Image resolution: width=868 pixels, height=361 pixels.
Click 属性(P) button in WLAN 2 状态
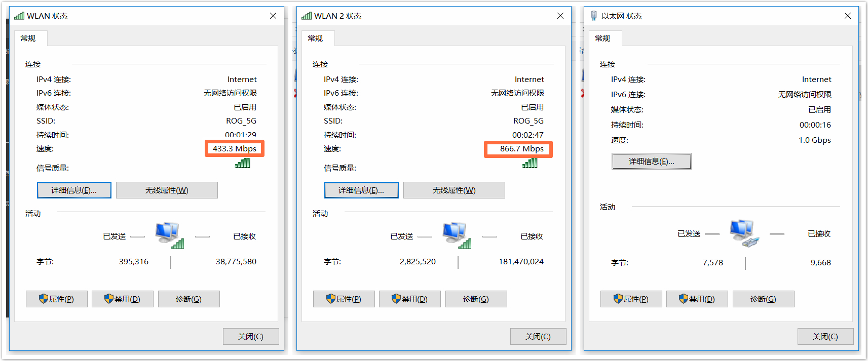(344, 299)
